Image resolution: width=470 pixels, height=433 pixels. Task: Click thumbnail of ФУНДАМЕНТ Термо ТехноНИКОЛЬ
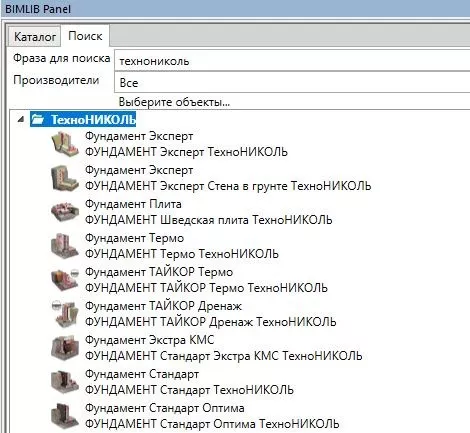coord(65,246)
